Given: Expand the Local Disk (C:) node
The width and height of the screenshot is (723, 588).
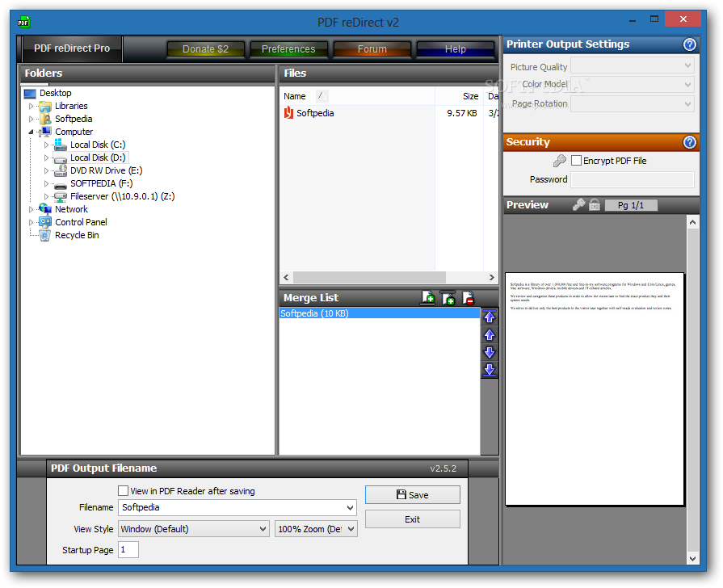Looking at the screenshot, I should (46, 145).
